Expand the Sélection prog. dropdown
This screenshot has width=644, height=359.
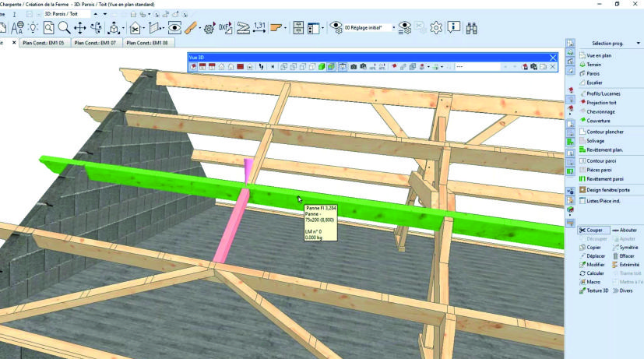tap(639, 44)
